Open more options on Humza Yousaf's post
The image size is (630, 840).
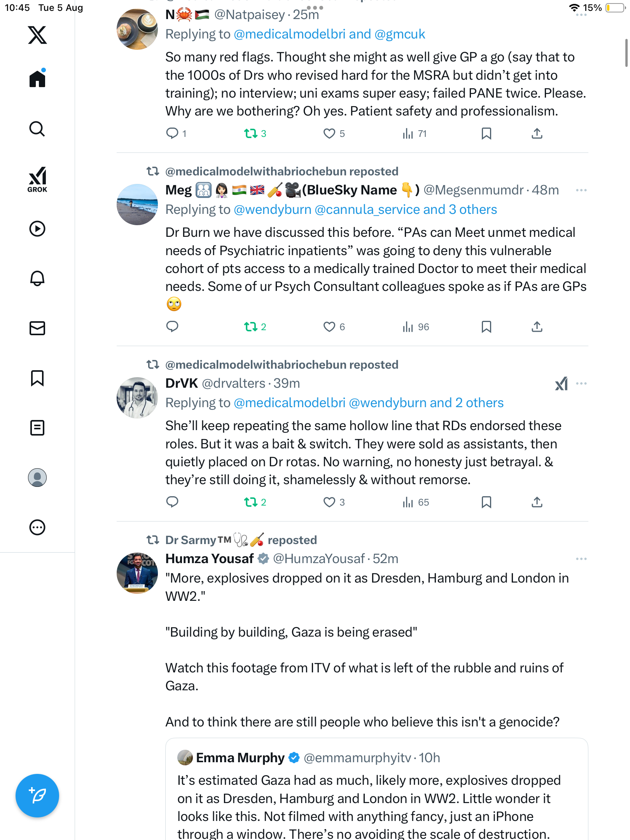581,559
